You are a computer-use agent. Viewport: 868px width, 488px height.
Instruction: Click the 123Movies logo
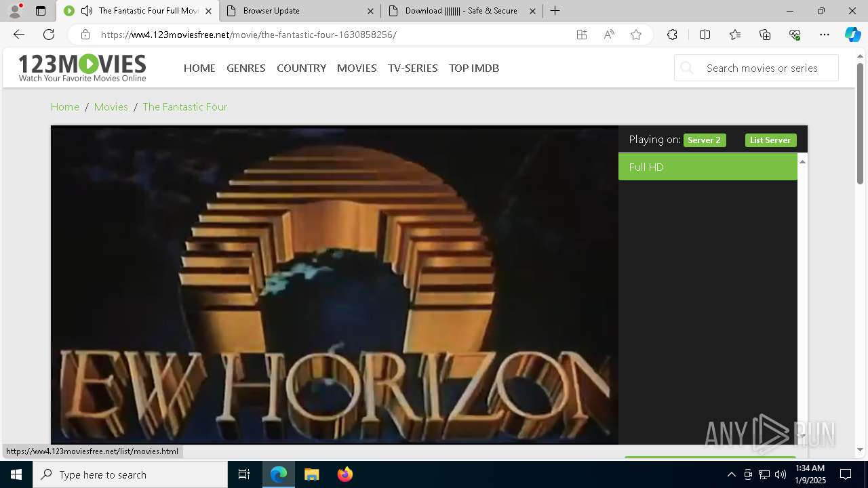click(82, 68)
